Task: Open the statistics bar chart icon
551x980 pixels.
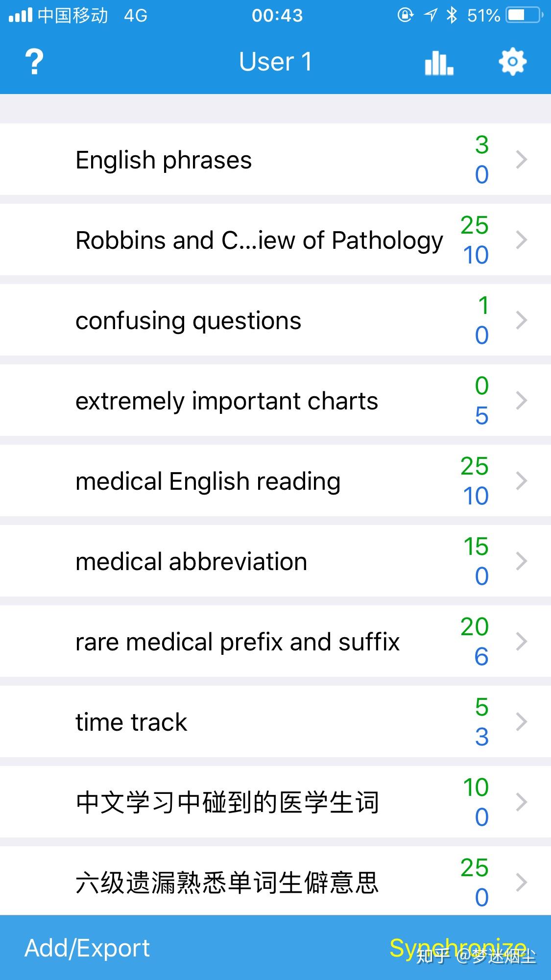Action: click(x=438, y=63)
